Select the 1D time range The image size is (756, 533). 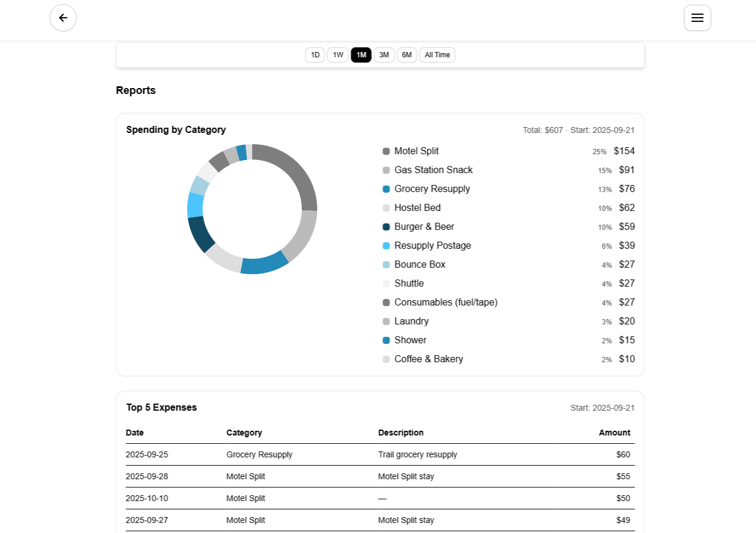[x=315, y=55]
